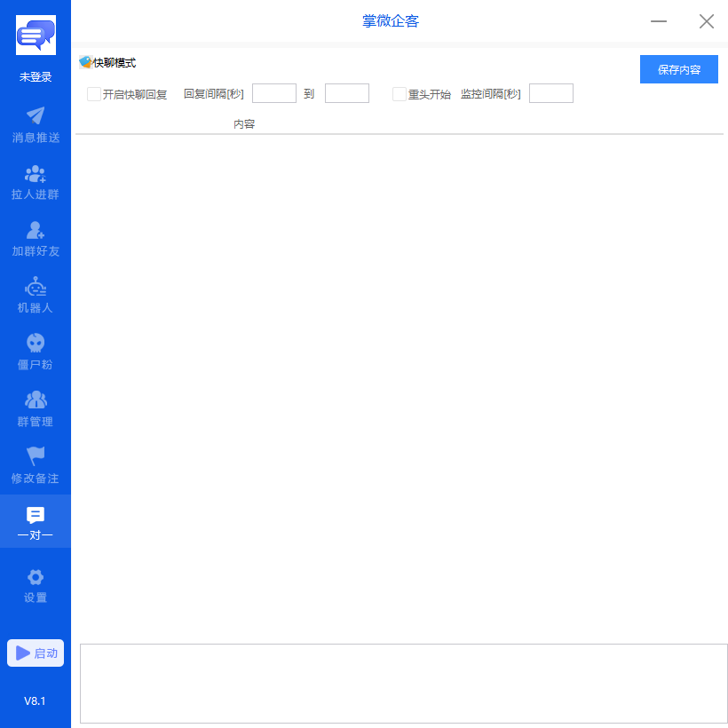The image size is (728, 728).
Task: Toggle 重头开始 checkbox
Action: tap(400, 94)
